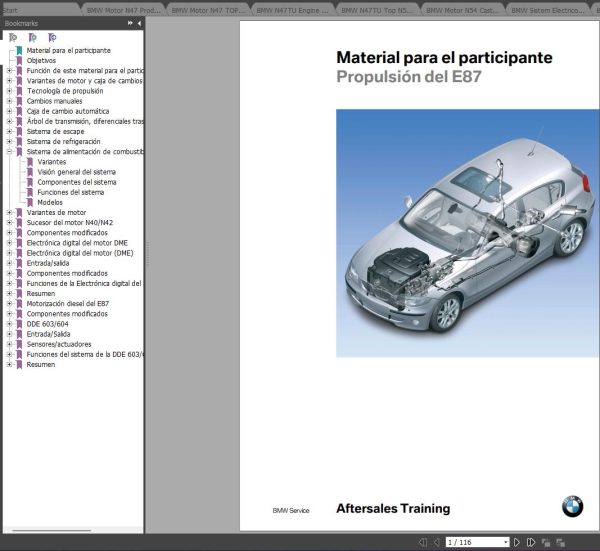Expand Sistema de escape bookmark
The image size is (600, 551).
10,131
